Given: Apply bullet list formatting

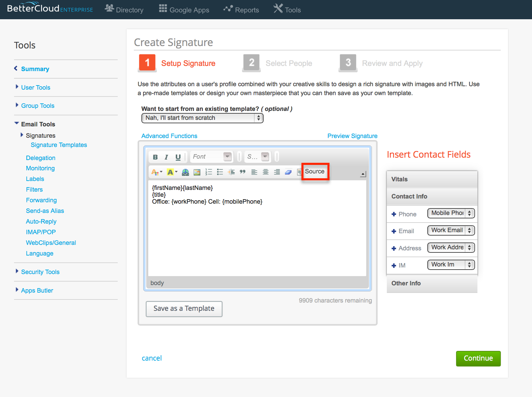Looking at the screenshot, I should (x=220, y=172).
